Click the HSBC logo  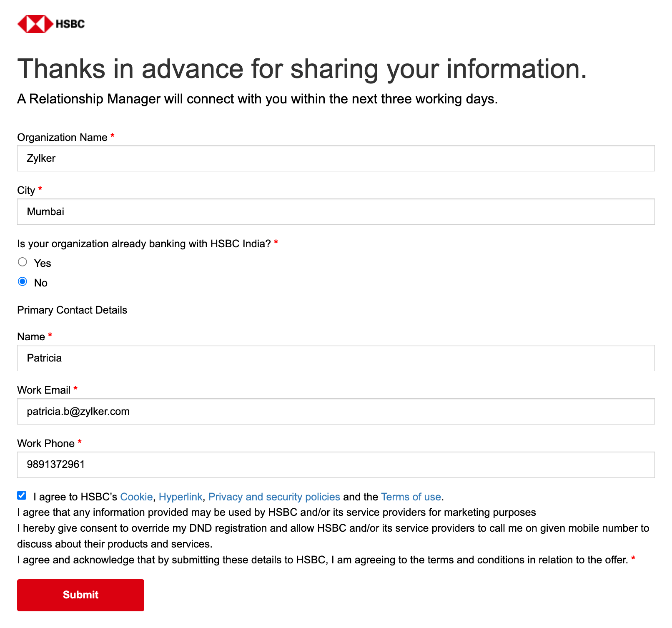tap(50, 23)
